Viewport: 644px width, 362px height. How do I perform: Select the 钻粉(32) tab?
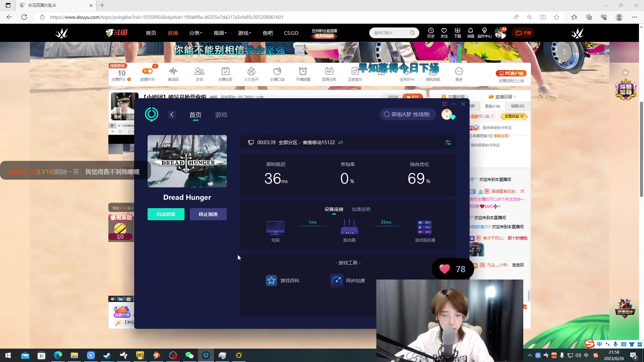[518, 106]
